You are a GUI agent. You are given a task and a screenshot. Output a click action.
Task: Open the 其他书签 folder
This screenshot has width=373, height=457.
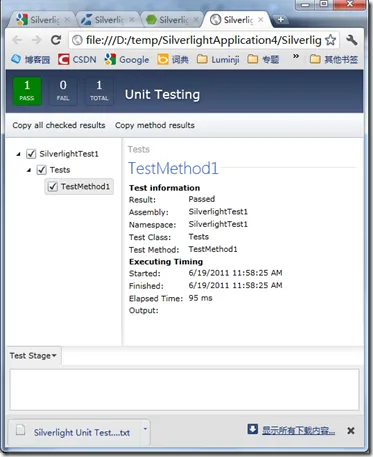pos(334,60)
